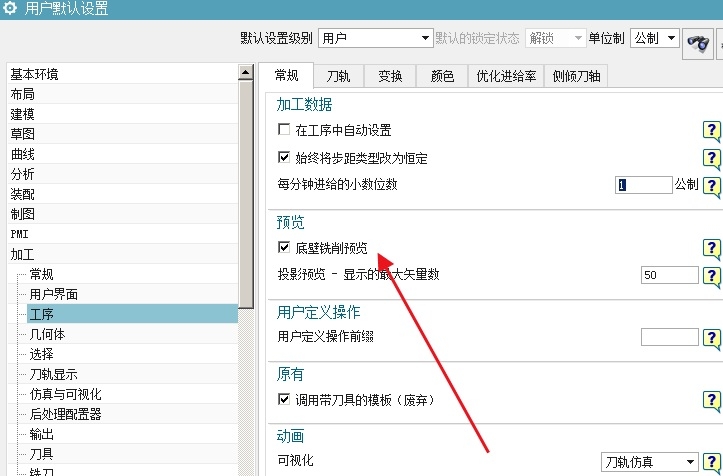Toggle 调用带刀具的模板（废弃） checkbox
The width and height of the screenshot is (723, 476).
click(284, 399)
